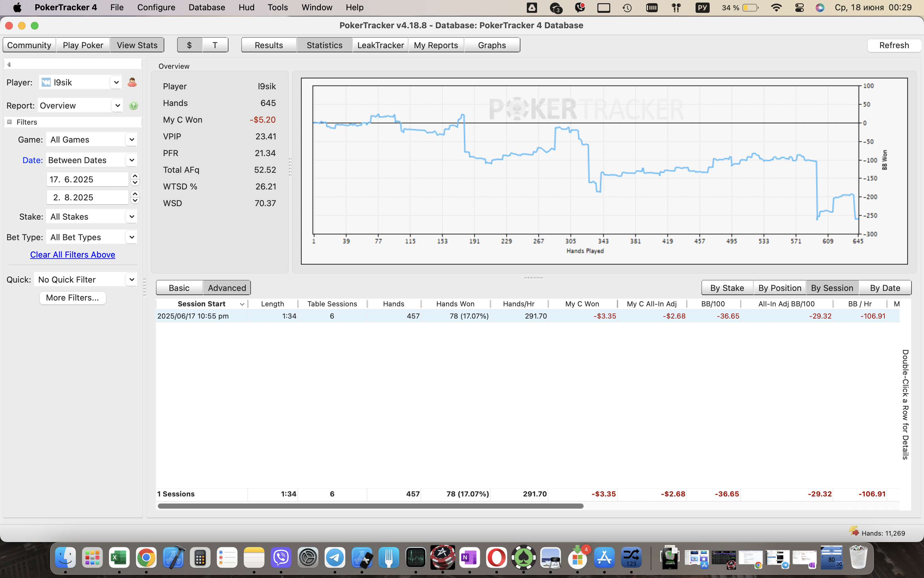Increment the start date 17.6.2025 stepper
This screenshot has height=578, width=924.
[135, 176]
